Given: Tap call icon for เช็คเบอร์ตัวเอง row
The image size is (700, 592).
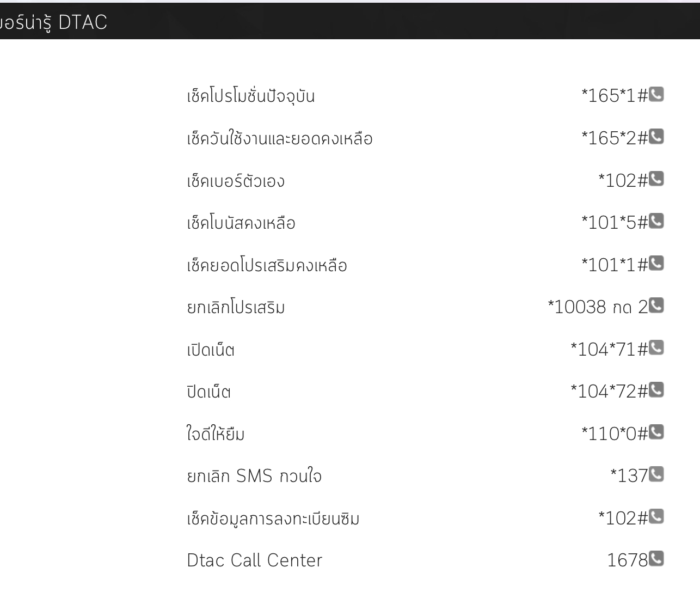Looking at the screenshot, I should (x=656, y=179).
